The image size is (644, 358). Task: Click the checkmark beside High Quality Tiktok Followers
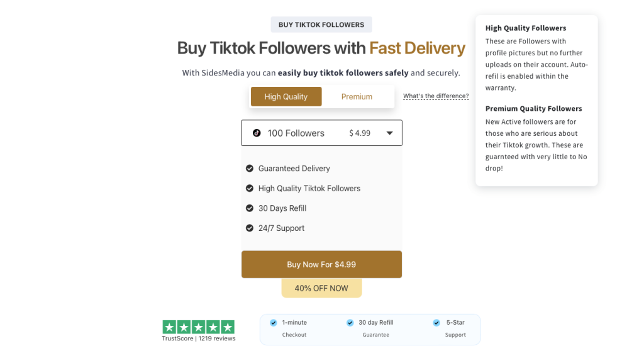250,188
